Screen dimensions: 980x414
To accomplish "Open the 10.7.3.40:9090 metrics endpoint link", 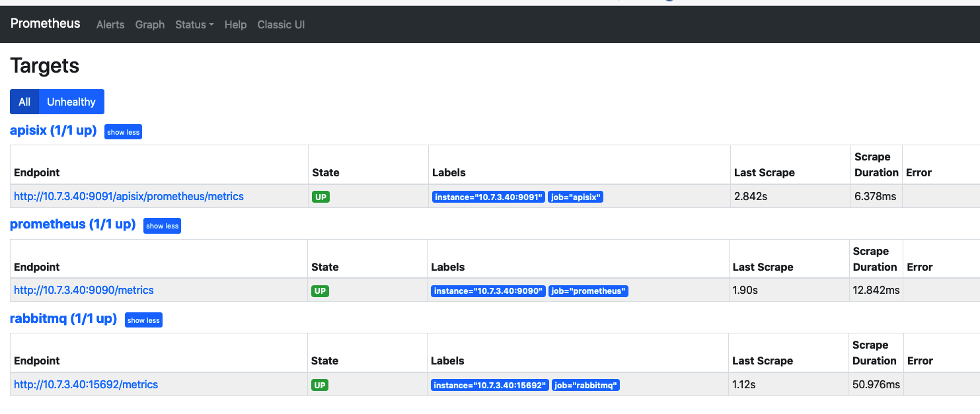I will pos(84,290).
